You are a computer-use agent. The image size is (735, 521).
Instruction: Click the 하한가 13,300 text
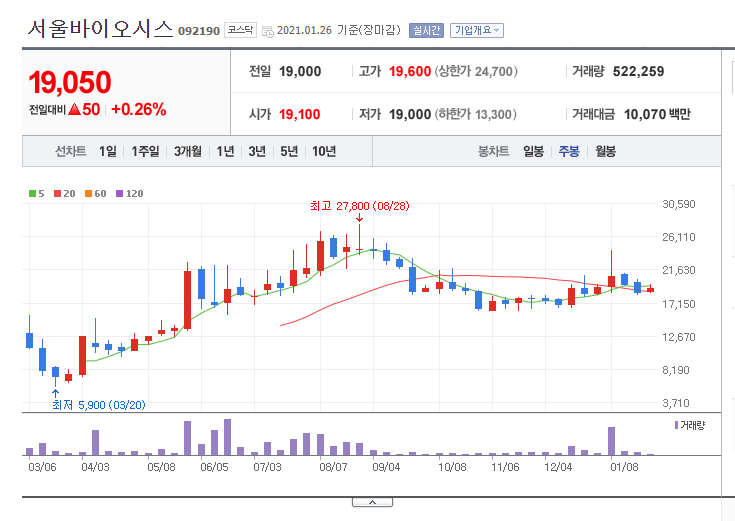coord(476,114)
